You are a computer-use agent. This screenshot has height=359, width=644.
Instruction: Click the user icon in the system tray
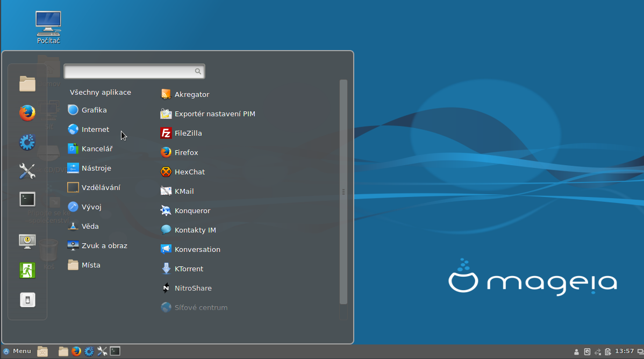576,351
